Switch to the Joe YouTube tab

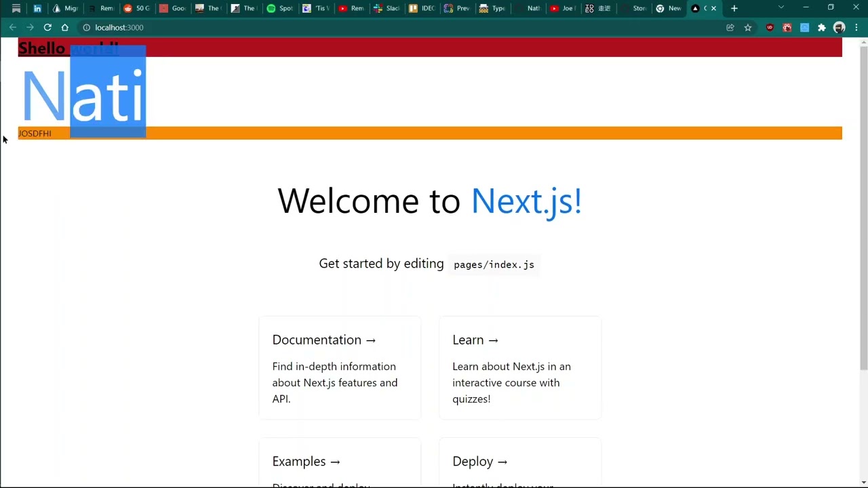[563, 8]
